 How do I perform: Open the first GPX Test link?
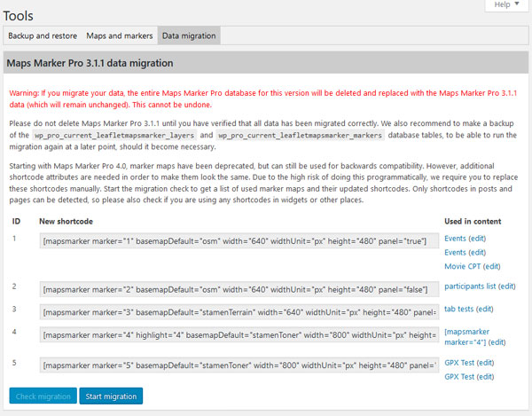461,363
